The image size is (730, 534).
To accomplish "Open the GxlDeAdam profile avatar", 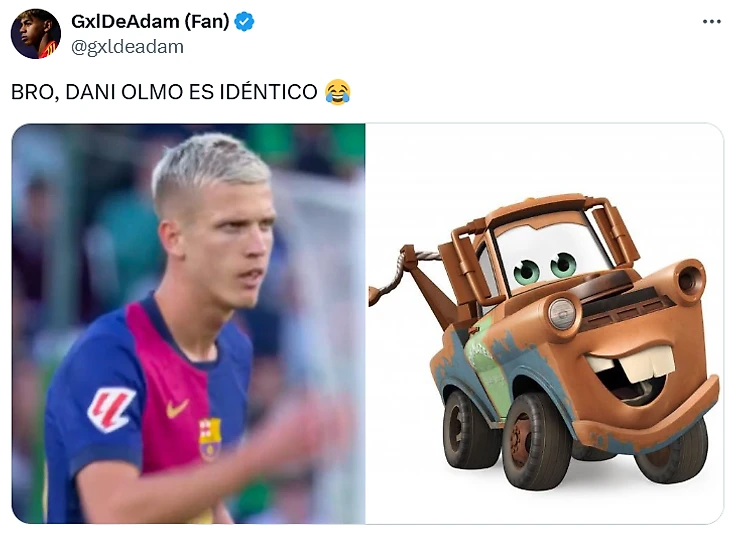I will point(36,34).
